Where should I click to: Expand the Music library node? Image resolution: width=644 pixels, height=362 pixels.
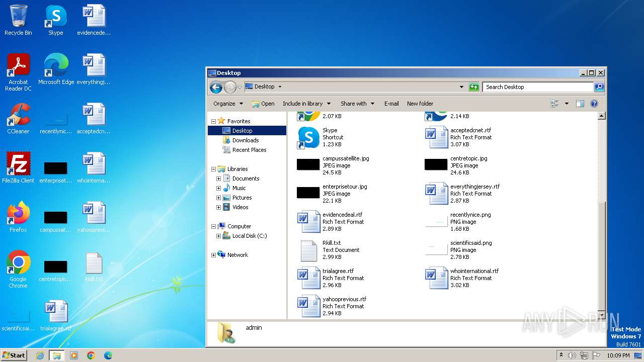pos(218,188)
